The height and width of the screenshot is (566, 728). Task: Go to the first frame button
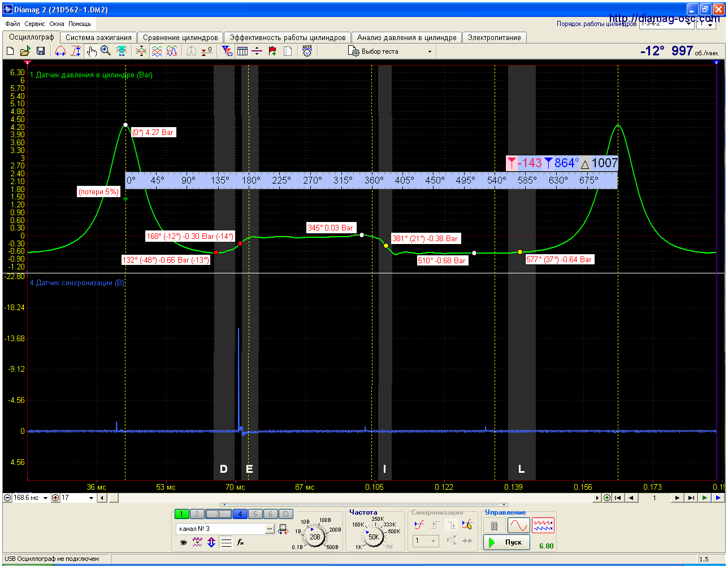pyautogui.click(x=618, y=498)
